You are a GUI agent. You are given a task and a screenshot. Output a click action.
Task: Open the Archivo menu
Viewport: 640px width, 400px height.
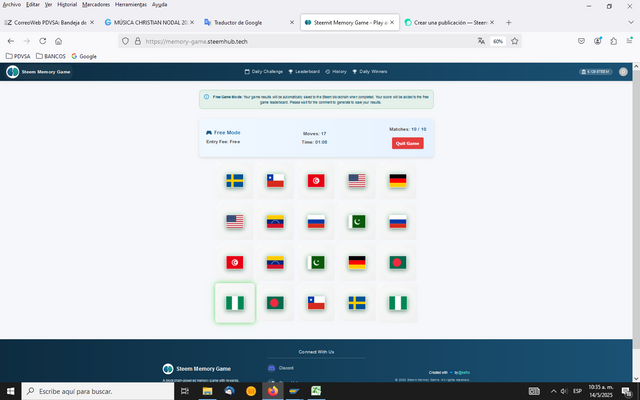point(12,4)
